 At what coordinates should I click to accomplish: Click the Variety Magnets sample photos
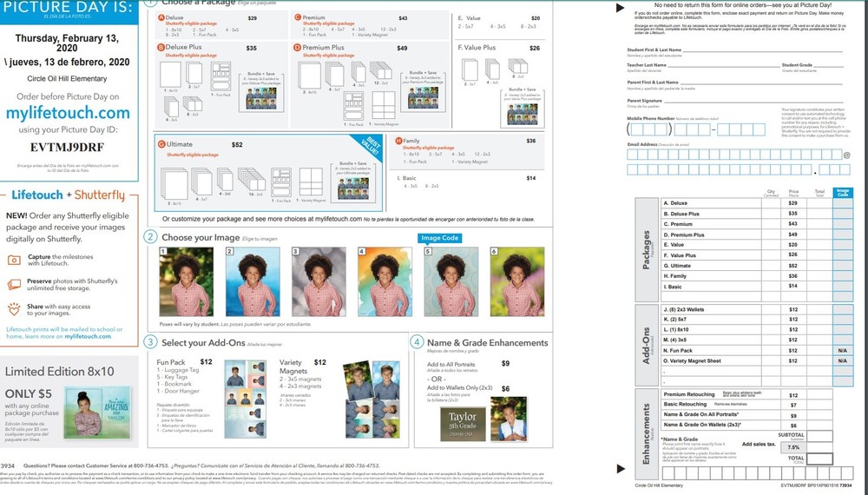point(372,399)
